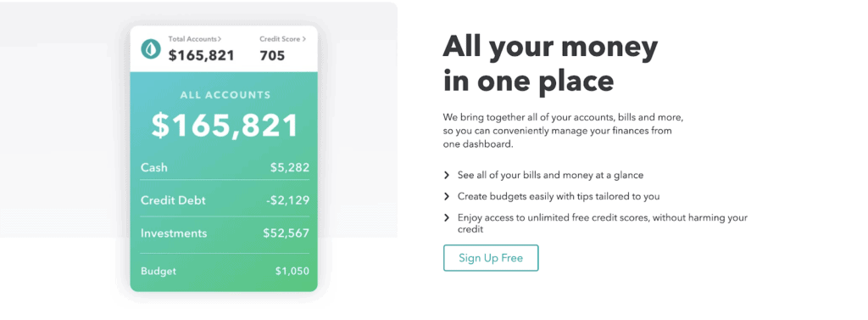This screenshot has height=320, width=868.
Task: Click the chevron beside 'See all of your bills'
Action: (x=446, y=175)
